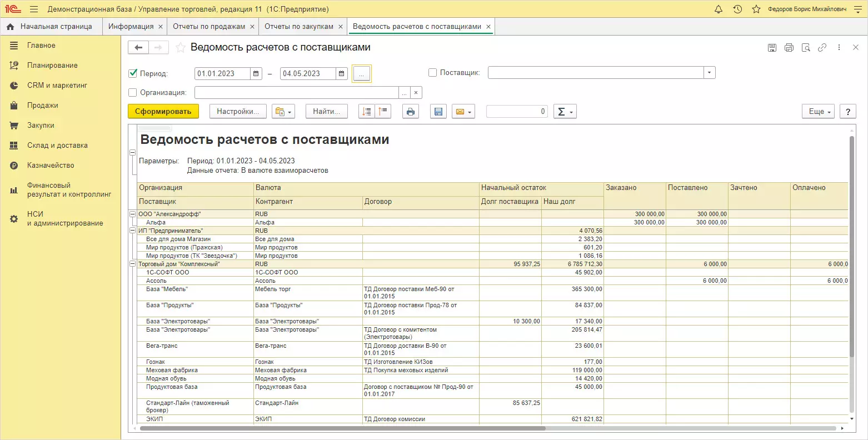Screen dimensions: 868x440
Task: Click the horizontal scrollbar under the report
Action: pos(342,428)
